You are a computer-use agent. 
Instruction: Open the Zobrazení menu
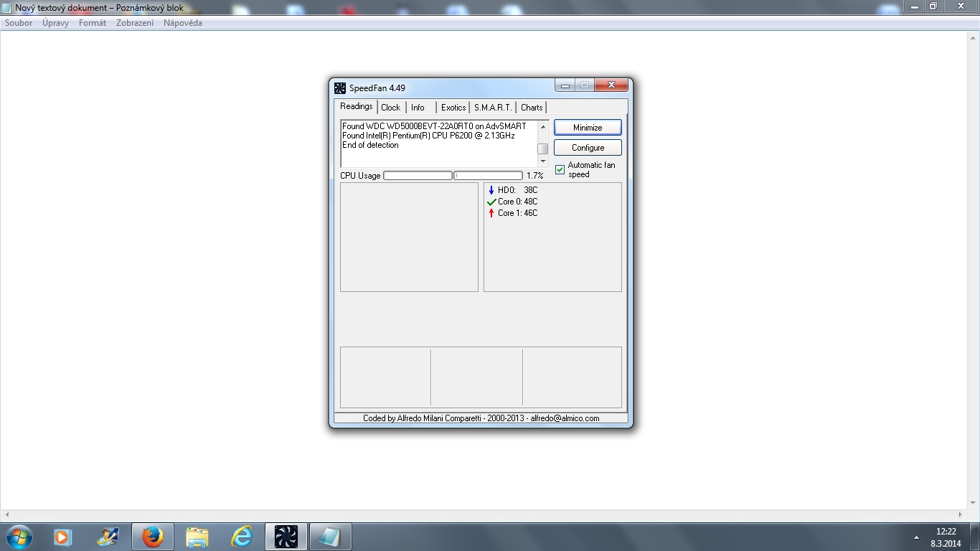[x=135, y=23]
